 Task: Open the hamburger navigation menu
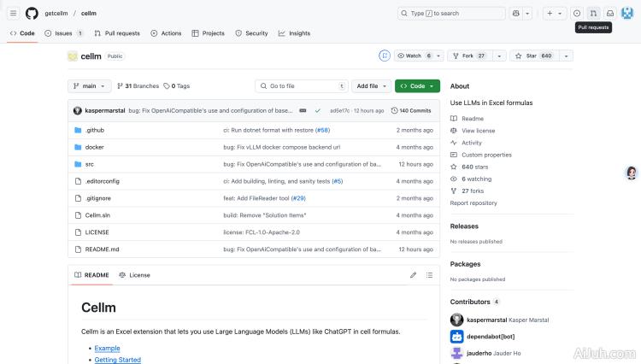coord(13,14)
